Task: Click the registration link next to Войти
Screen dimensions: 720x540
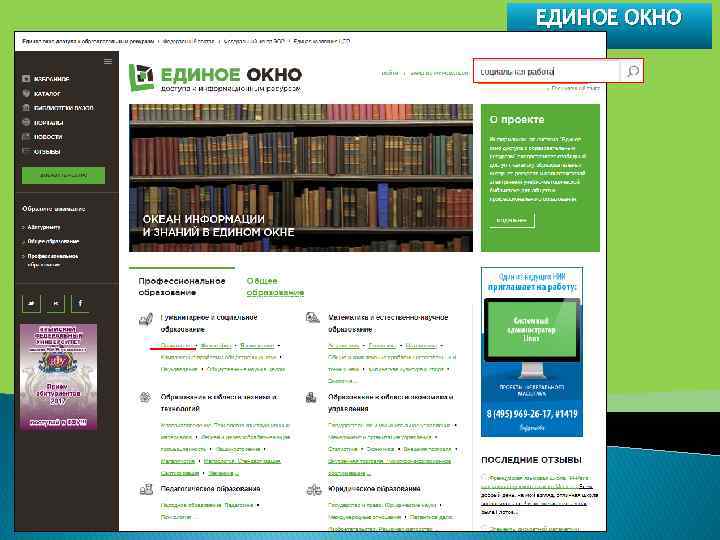Action: (x=439, y=73)
